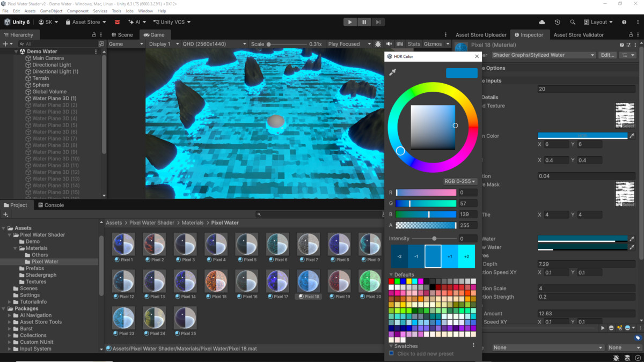Toggle the Game view keyboard shortcuts icon
The width and height of the screenshot is (644, 362).
[400, 44]
